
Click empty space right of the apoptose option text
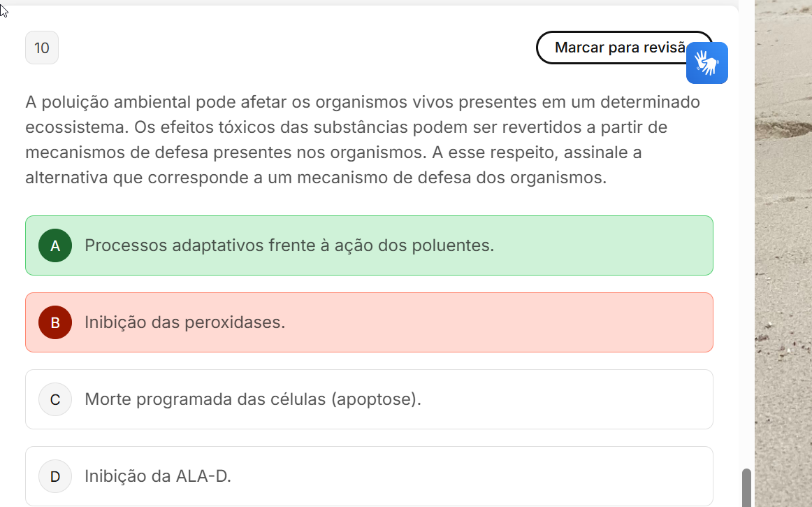(566, 399)
